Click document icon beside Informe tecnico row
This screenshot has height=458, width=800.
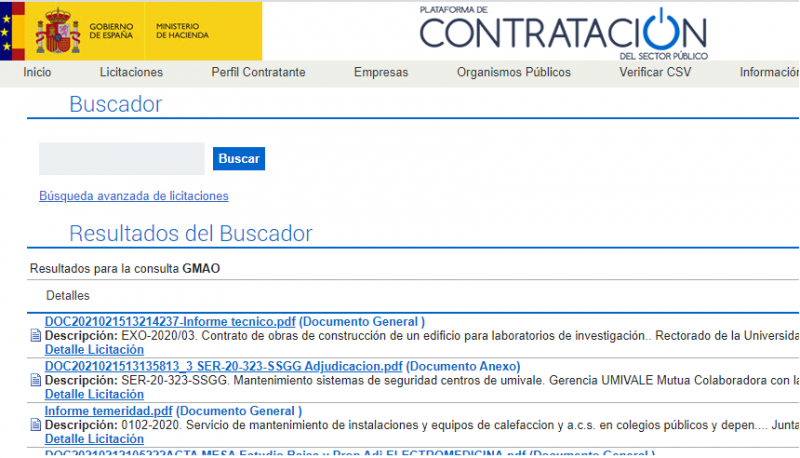point(36,336)
